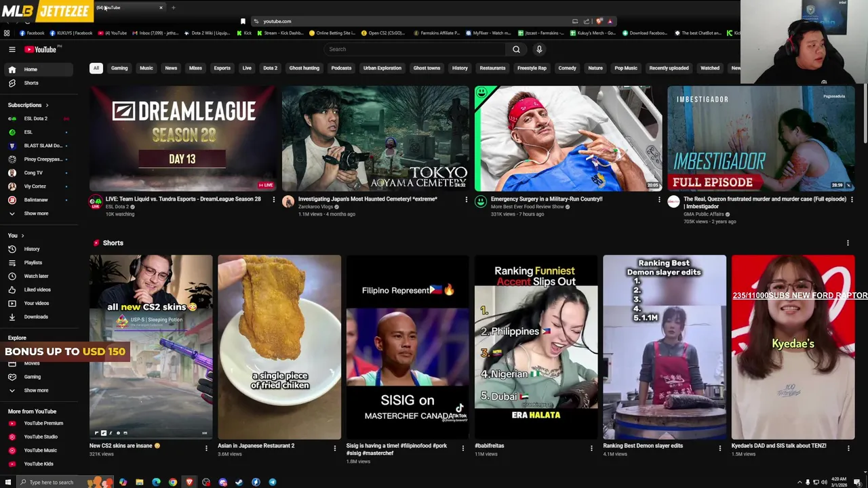
Task: Open File Explorer from the taskbar
Action: point(139,482)
